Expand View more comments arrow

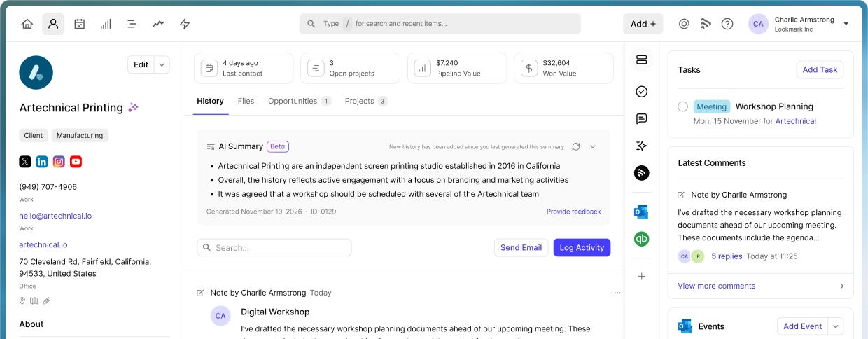841,286
